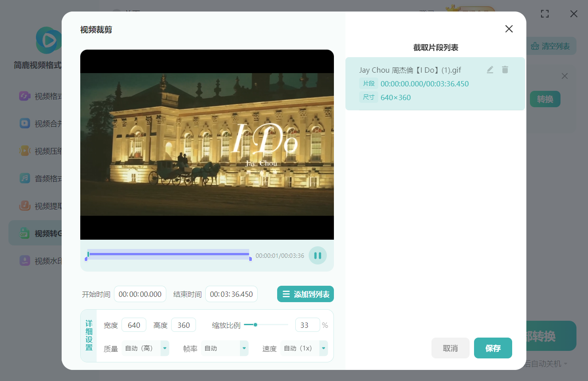The image size is (588, 381).
Task: Pause the video preview playback
Action: pyautogui.click(x=318, y=256)
